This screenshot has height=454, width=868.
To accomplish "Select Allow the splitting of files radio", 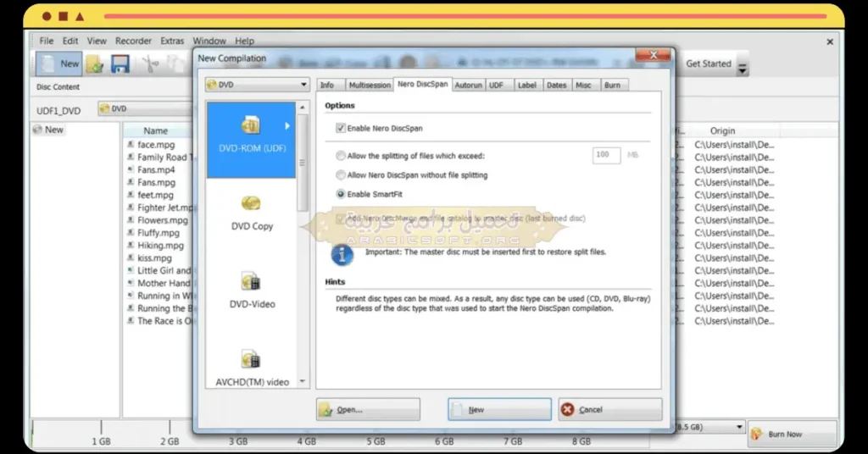I will tap(341, 156).
